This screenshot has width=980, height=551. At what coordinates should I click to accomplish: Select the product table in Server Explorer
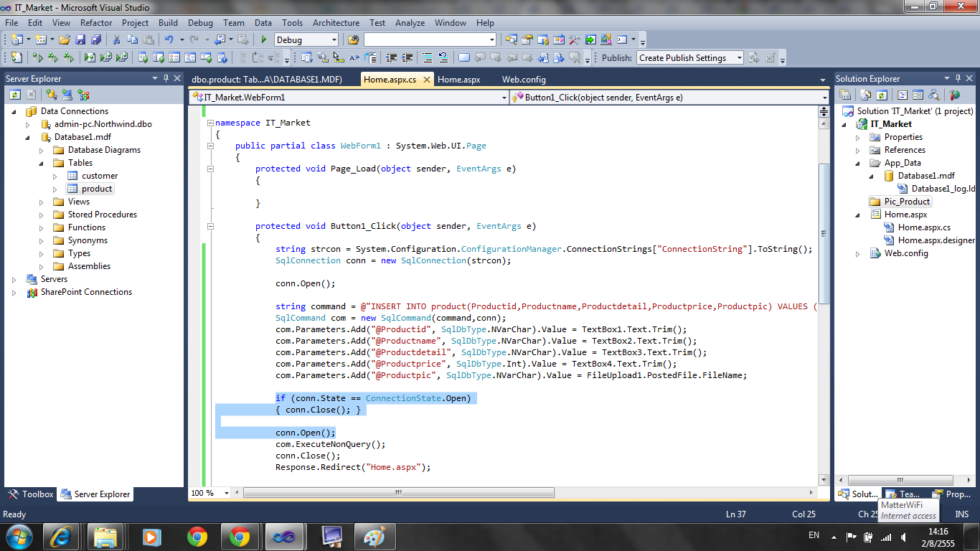[97, 189]
